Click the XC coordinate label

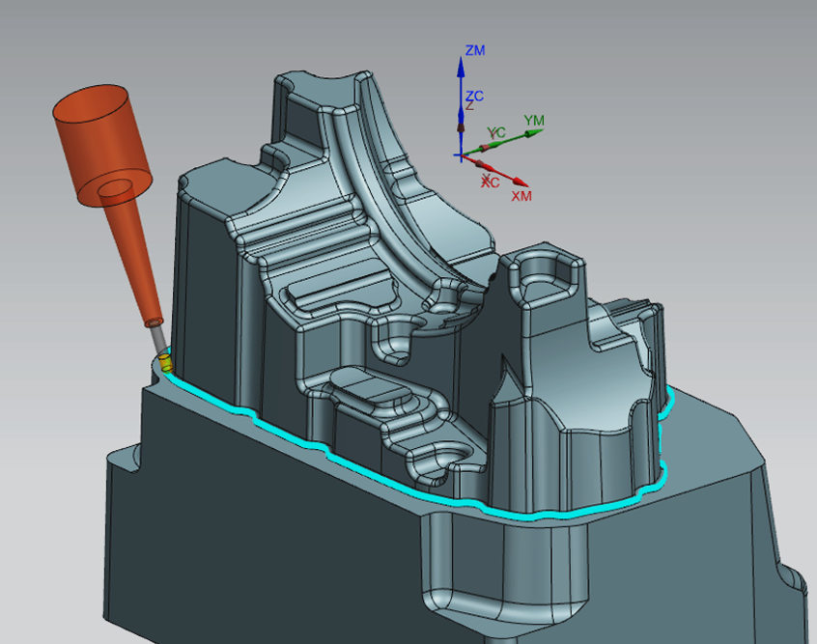pyautogui.click(x=490, y=181)
